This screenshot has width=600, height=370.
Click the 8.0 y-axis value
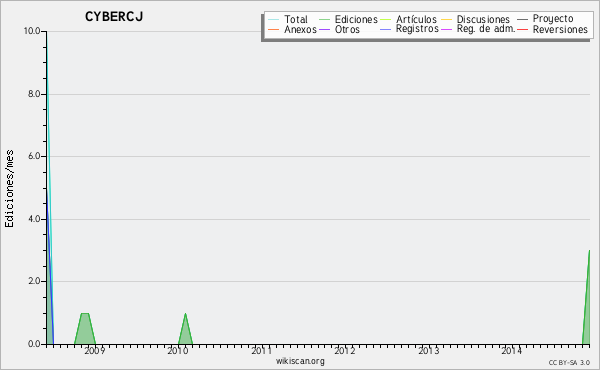tap(34, 94)
